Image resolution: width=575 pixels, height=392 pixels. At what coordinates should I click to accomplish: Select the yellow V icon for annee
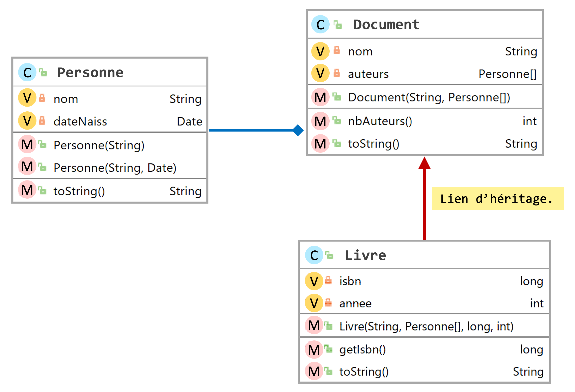[314, 303]
